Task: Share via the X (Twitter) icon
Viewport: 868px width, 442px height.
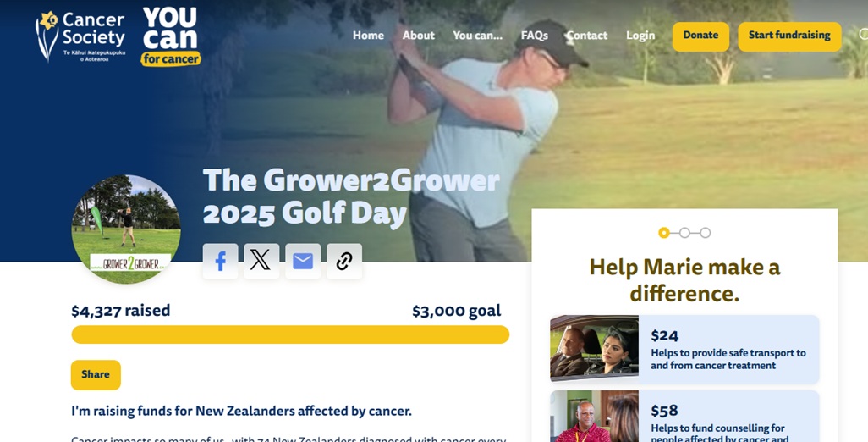Action: 261,261
